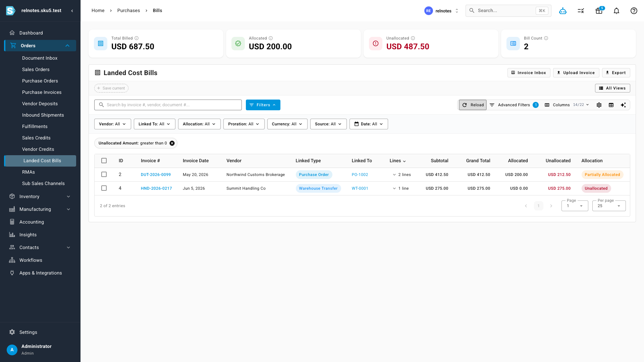Go to previous page arrow
Image resolution: width=644 pixels, height=362 pixels.
coord(526,206)
